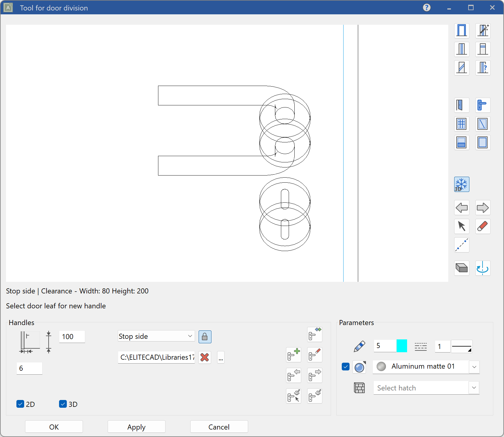This screenshot has height=437, width=504.
Task: Select the blue door handle tool
Action: (x=483, y=105)
